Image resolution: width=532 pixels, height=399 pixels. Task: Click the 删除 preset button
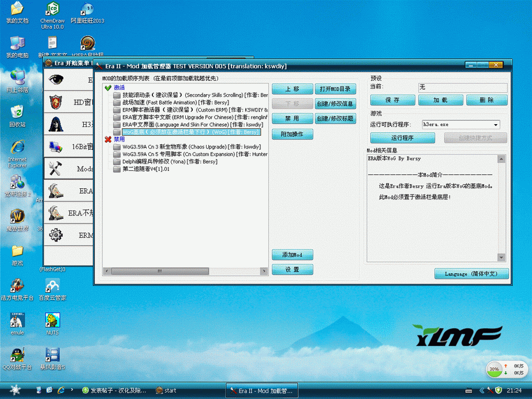click(487, 100)
